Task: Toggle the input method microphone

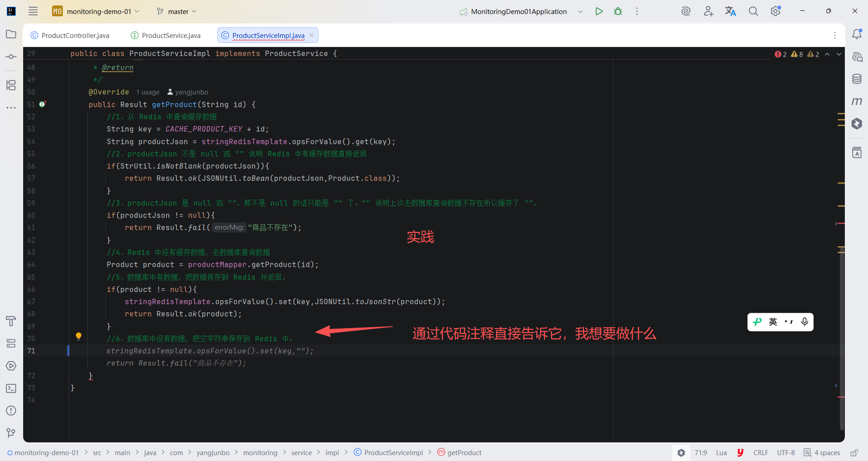Action: pos(805,322)
